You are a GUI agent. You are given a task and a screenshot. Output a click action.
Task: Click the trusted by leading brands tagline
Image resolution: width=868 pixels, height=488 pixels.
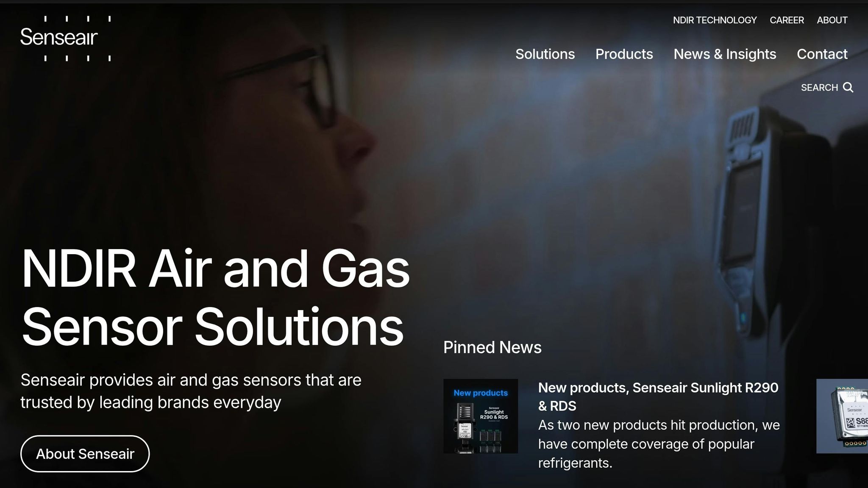point(191,391)
